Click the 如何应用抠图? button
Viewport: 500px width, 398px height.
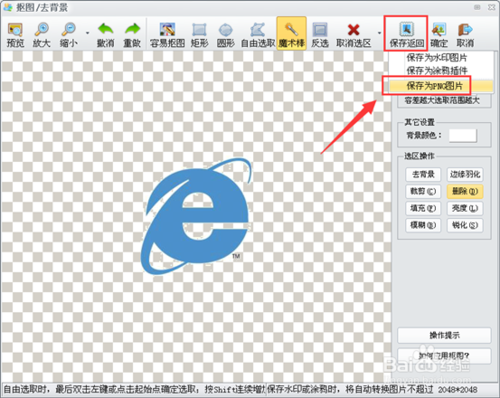pos(444,356)
